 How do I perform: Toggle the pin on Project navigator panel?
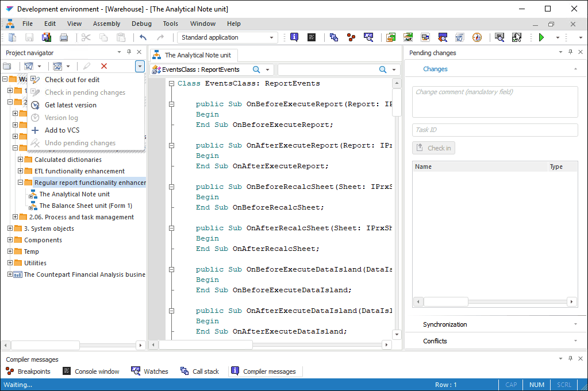(129, 52)
